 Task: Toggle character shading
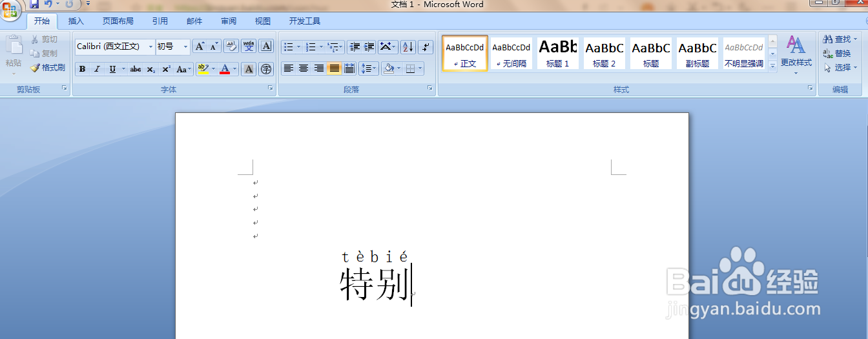coord(249,69)
